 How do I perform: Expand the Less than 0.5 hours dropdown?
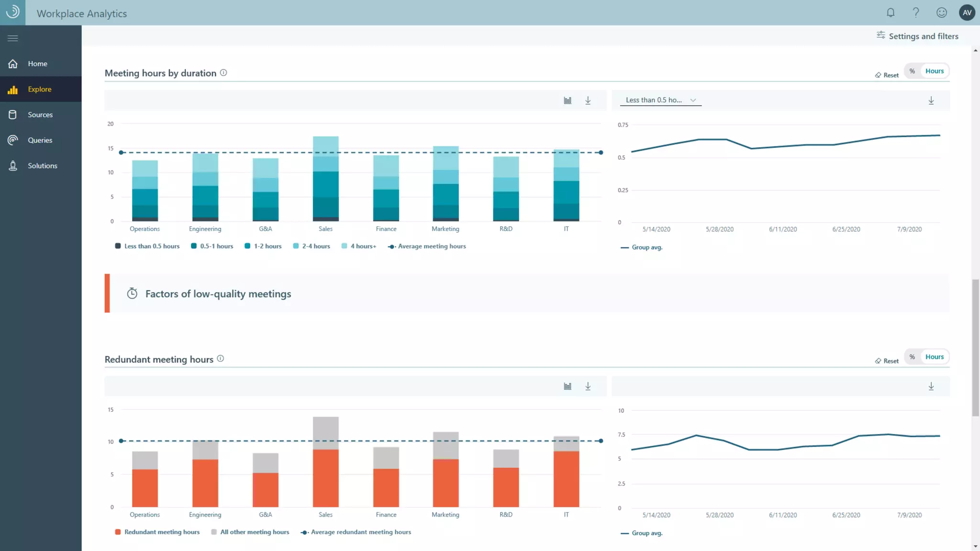660,100
